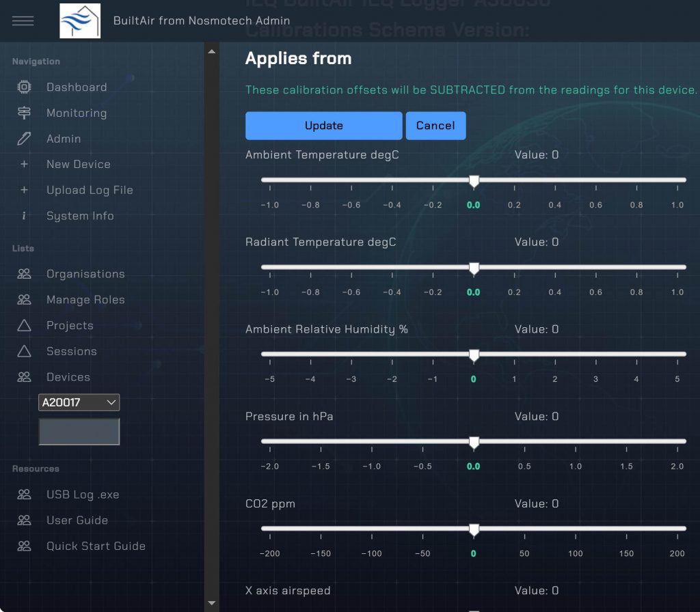Screen dimensions: 700x612
Task: Open Manage Roles list
Action: [x=85, y=300]
